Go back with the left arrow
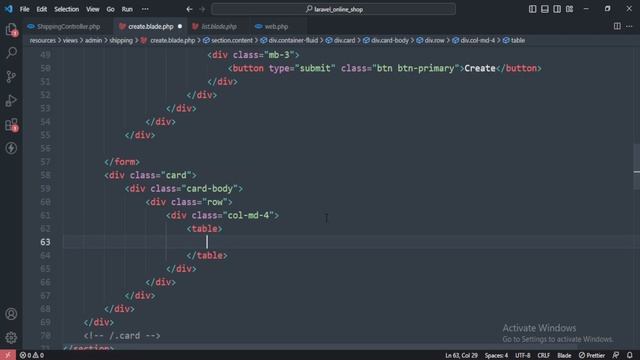 pyautogui.click(x=189, y=9)
